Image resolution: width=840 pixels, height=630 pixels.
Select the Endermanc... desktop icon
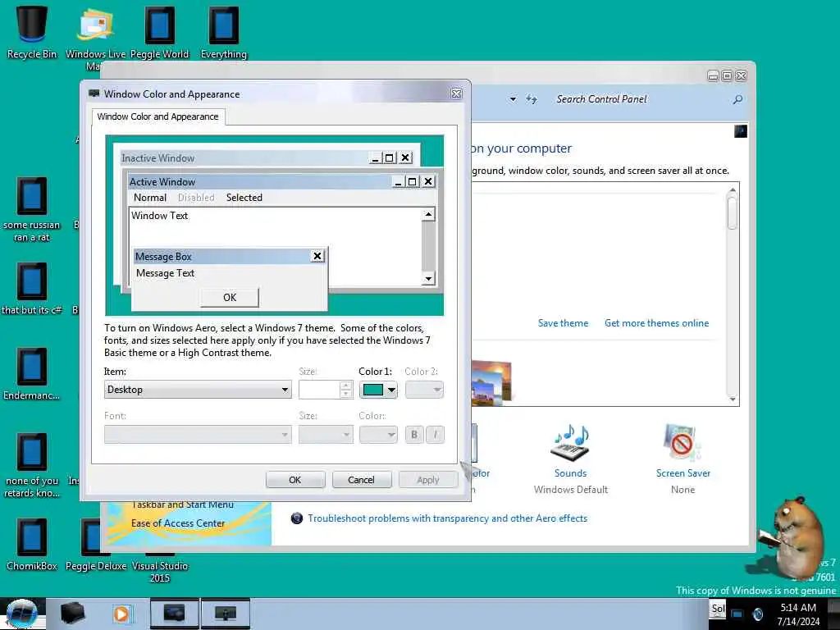pos(32,375)
